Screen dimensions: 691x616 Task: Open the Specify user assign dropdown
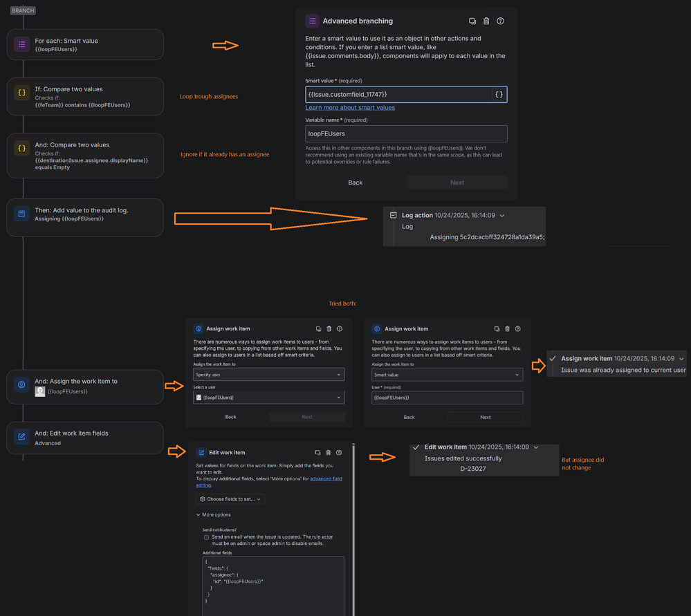tap(269, 375)
